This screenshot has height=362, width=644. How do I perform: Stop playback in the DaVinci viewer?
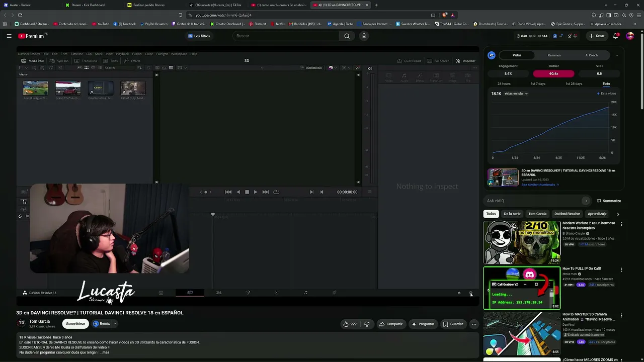point(247,192)
